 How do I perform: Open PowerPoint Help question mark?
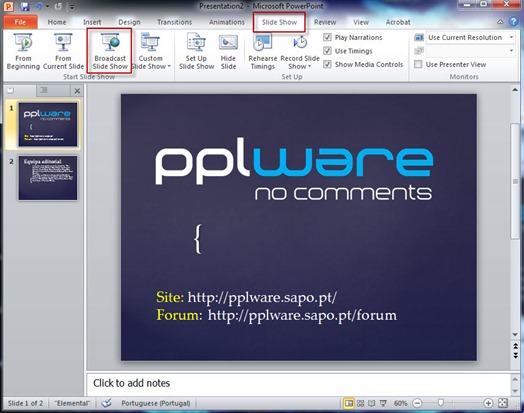coord(513,22)
